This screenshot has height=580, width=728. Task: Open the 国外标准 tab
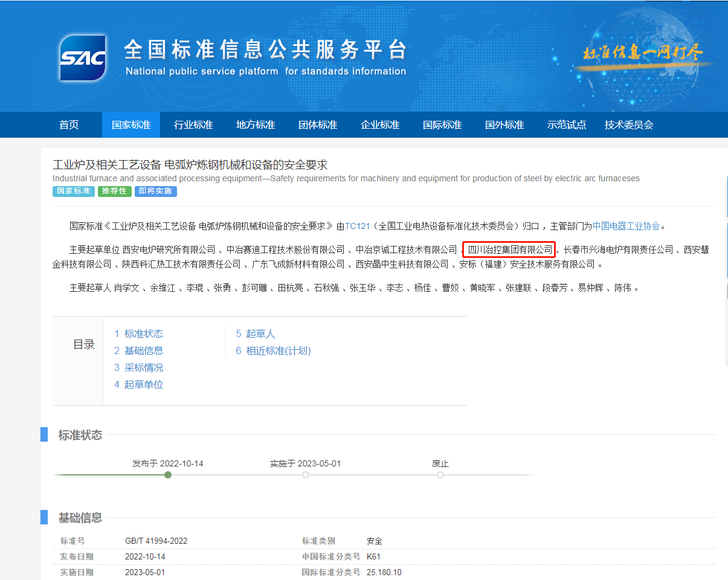[x=504, y=125]
